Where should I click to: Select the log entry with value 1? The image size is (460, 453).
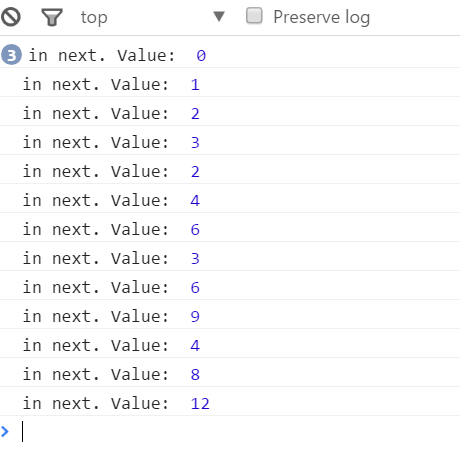[230, 84]
